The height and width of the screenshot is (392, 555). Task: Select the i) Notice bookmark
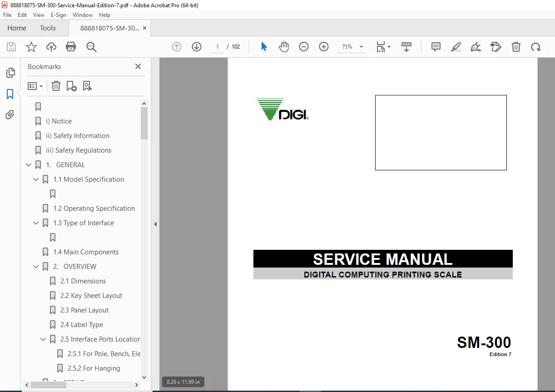59,121
